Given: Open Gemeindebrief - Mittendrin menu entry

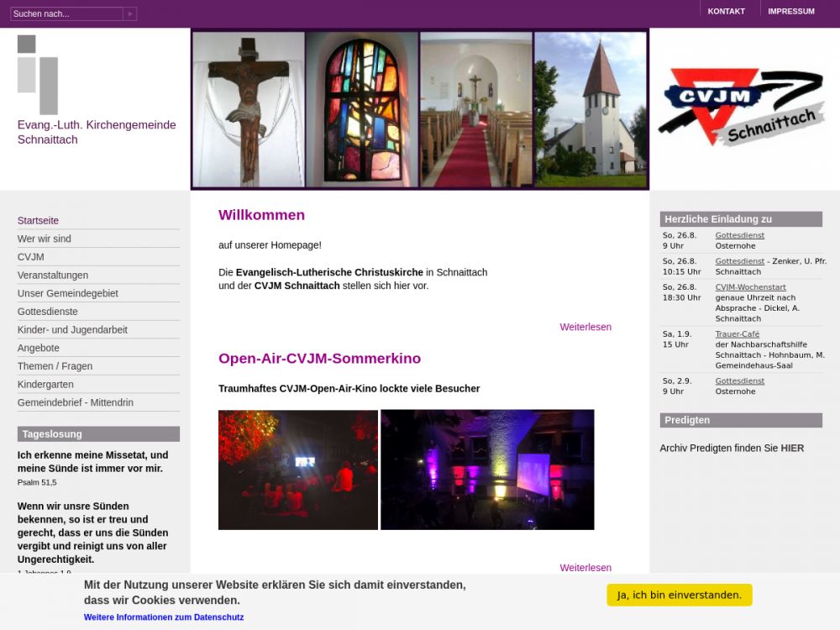Looking at the screenshot, I should click(x=76, y=402).
